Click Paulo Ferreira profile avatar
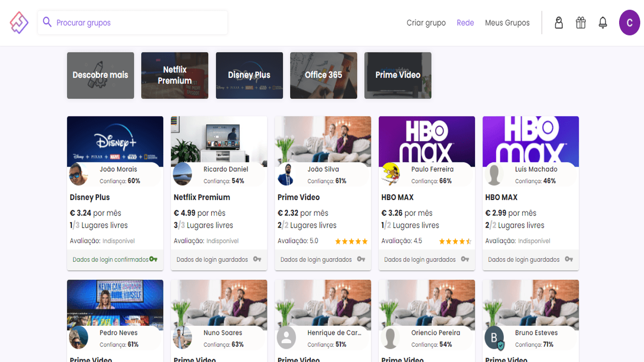 390,174
